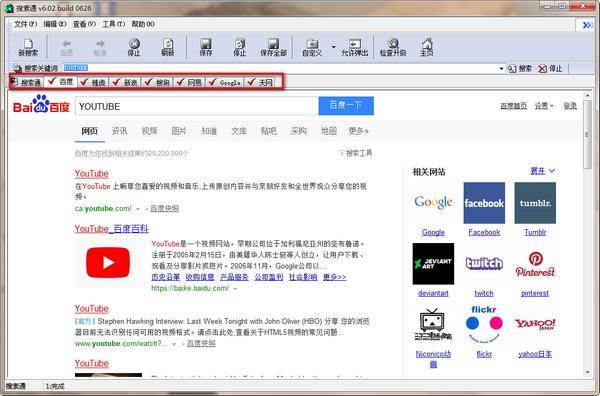Go to the 主页 home icon
600x396 pixels.
(x=427, y=47)
